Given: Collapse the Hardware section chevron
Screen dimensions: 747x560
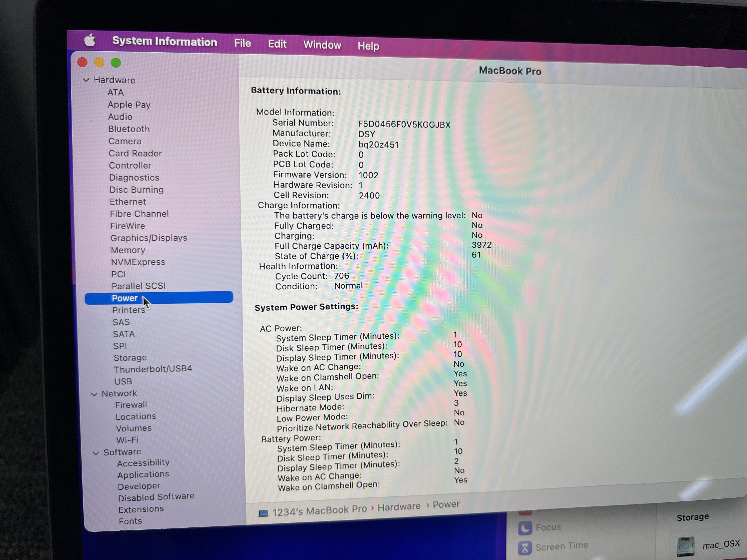Looking at the screenshot, I should pyautogui.click(x=86, y=80).
